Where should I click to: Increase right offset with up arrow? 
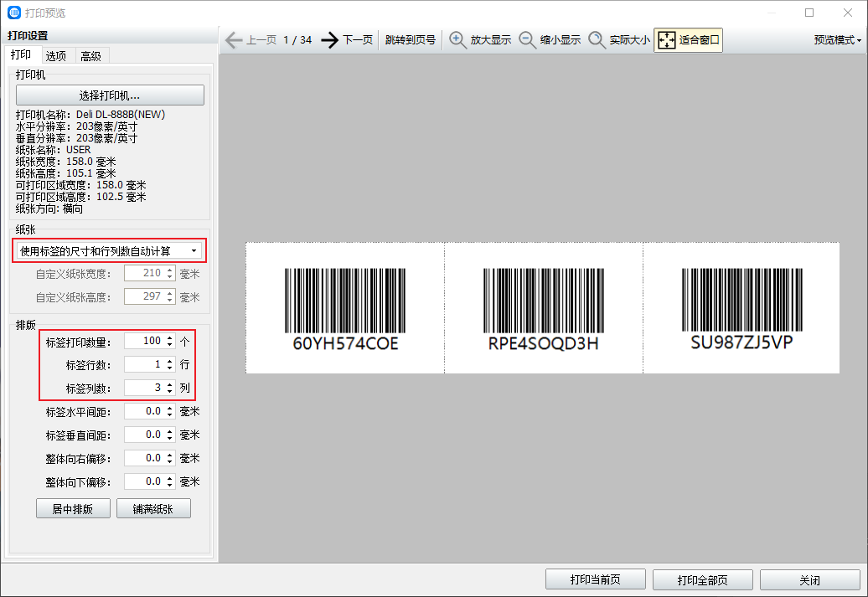pyautogui.click(x=170, y=455)
